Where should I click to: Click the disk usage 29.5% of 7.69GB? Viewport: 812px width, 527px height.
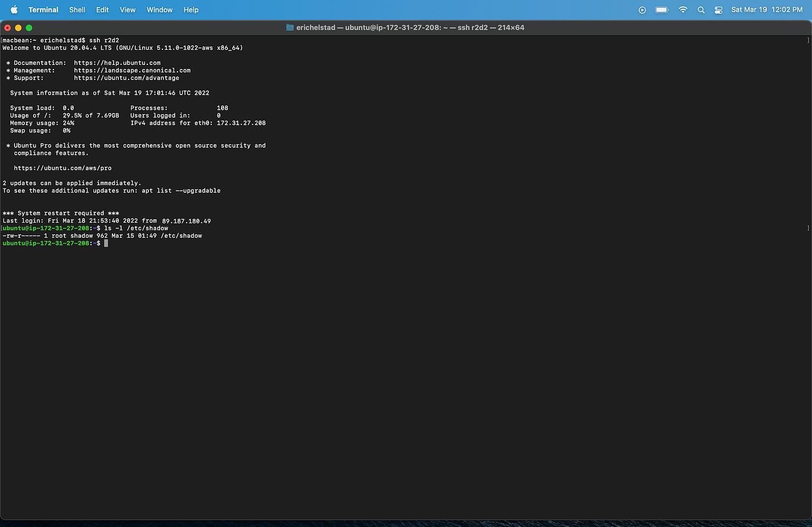91,116
